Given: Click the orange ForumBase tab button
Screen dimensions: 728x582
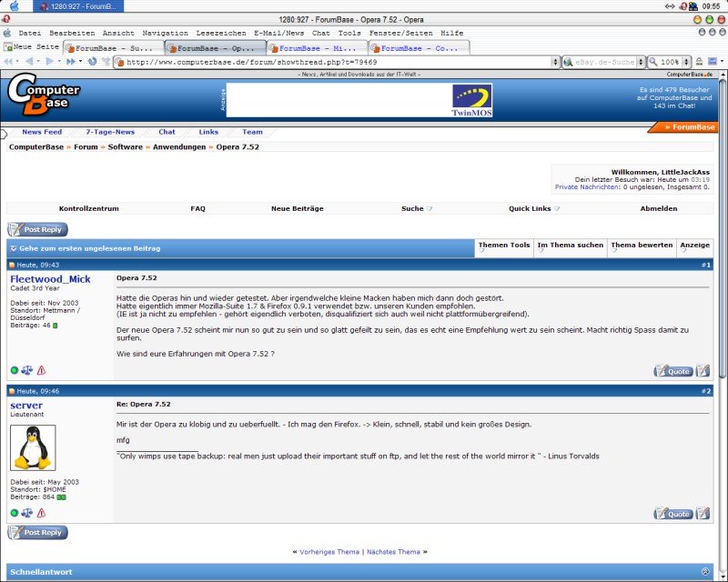Looking at the screenshot, I should (684, 127).
